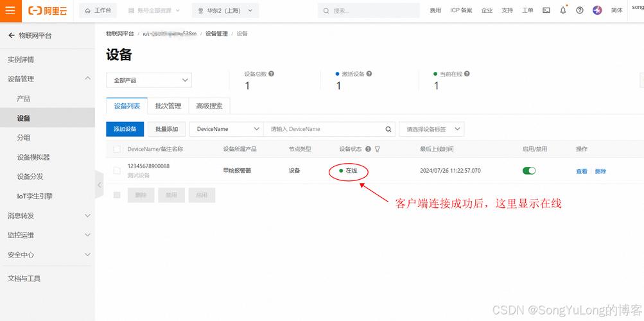Switch to the 设备列表 tab

click(127, 106)
